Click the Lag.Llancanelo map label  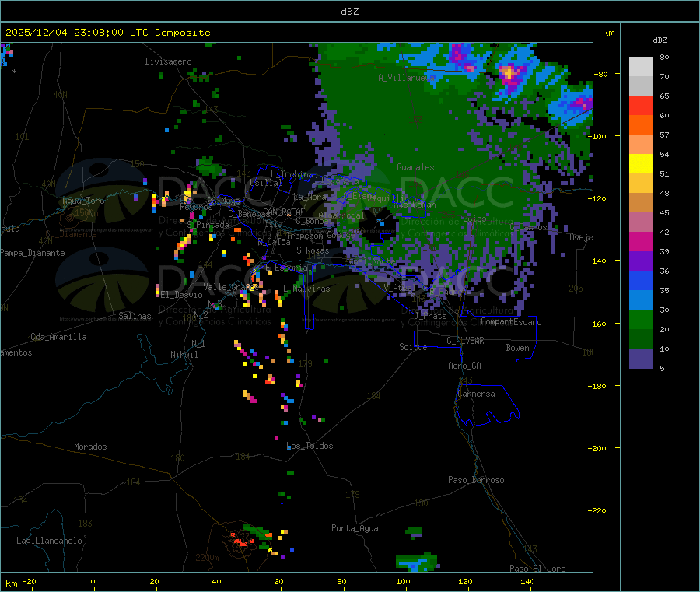click(x=49, y=541)
